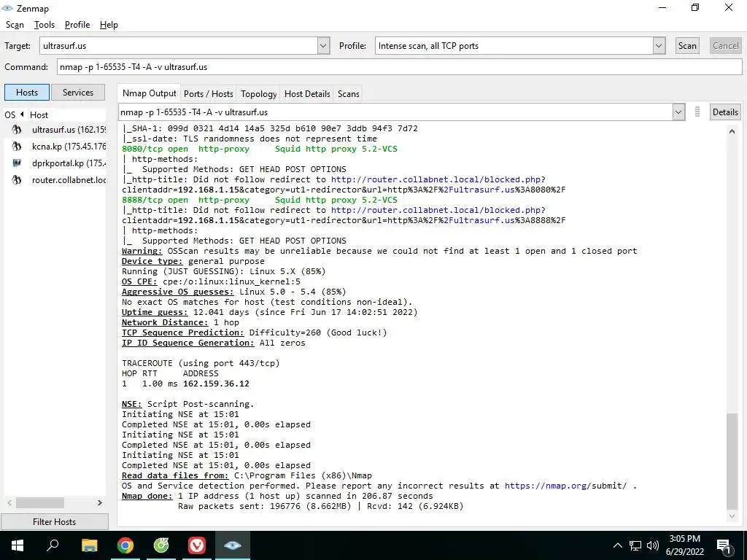The width and height of the screenshot is (747, 560).
Task: Open the green circular app on taskbar
Action: pos(161,545)
